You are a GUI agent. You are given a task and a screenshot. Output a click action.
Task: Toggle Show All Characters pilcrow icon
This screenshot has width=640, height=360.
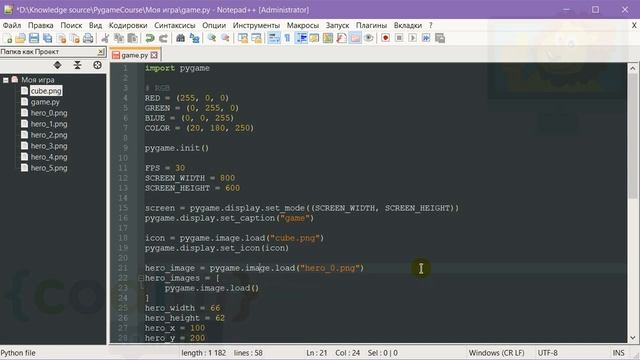[287, 38]
